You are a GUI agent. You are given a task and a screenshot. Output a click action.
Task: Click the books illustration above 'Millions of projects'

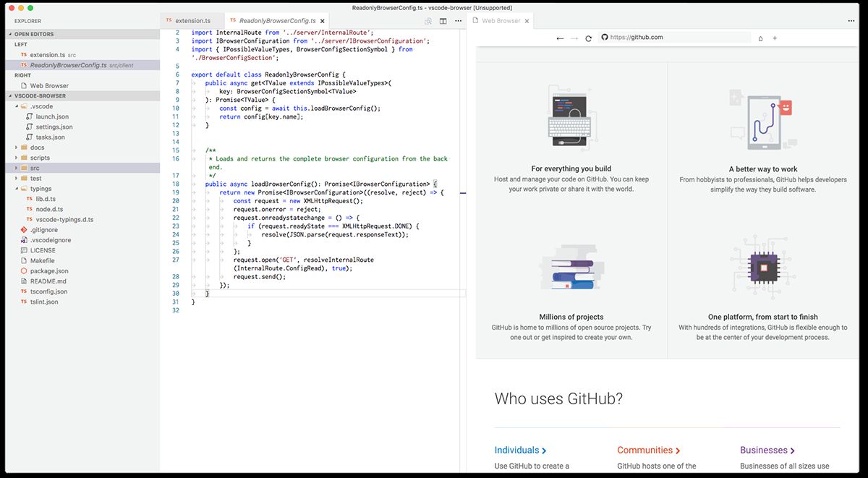(x=572, y=266)
